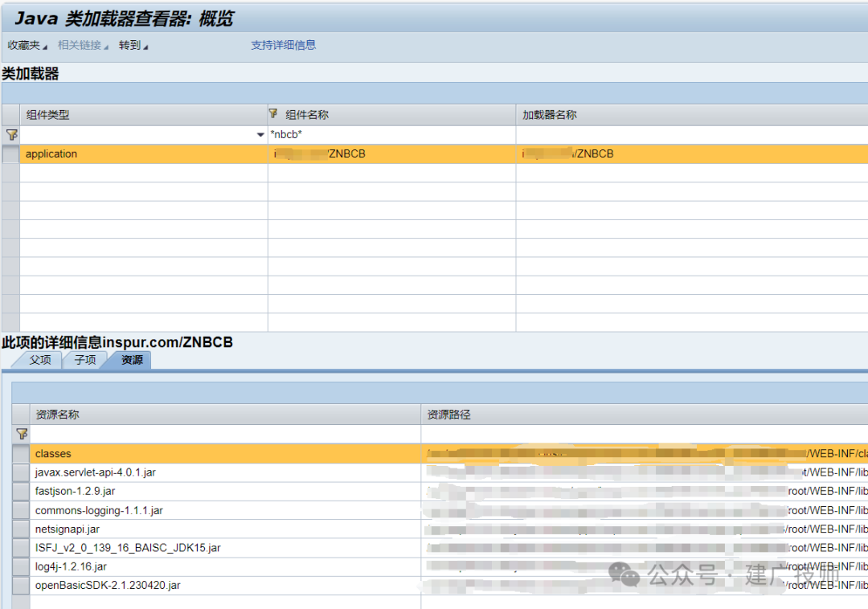Click the resource path cell of classes row

[645, 454]
